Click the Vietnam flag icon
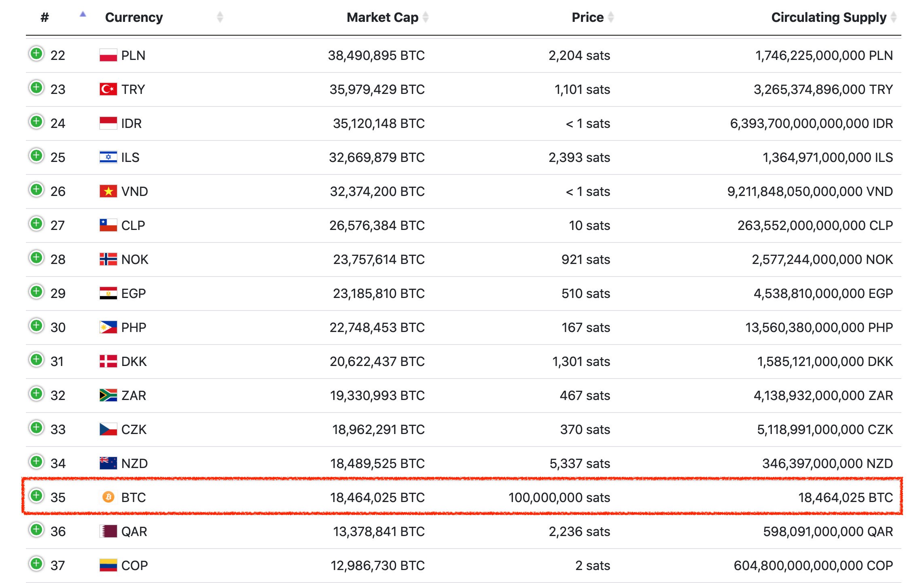924x583 pixels. click(108, 191)
